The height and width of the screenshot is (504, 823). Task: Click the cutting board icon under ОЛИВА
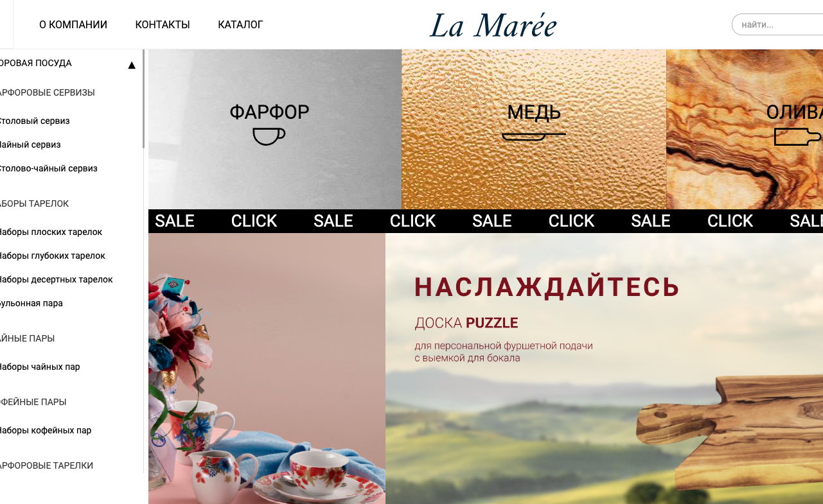[x=797, y=137]
